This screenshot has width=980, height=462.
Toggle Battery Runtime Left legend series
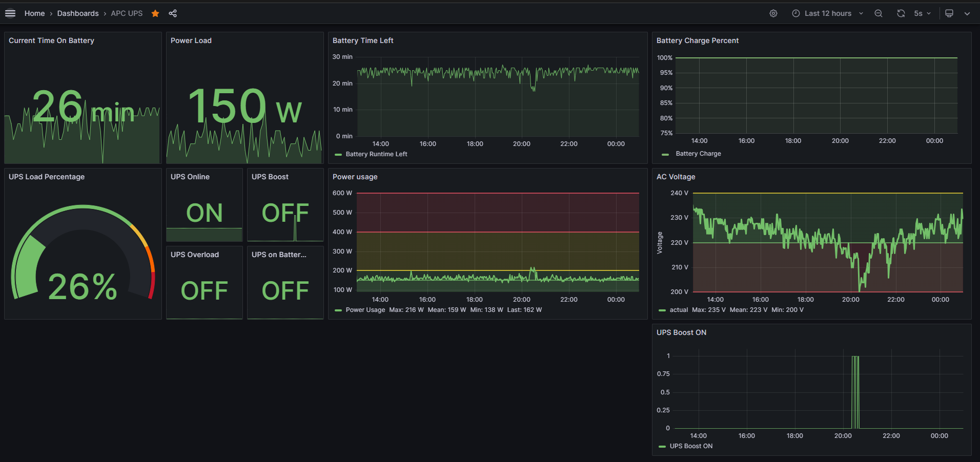pos(376,154)
